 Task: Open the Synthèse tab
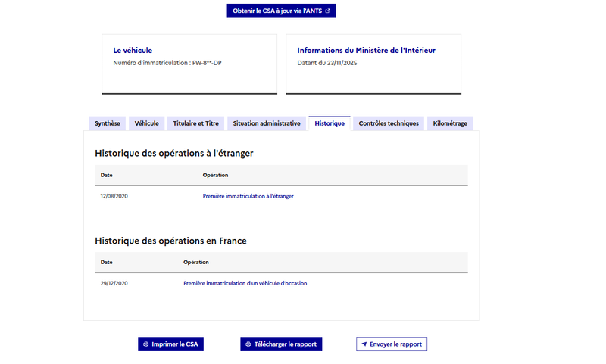click(x=106, y=123)
